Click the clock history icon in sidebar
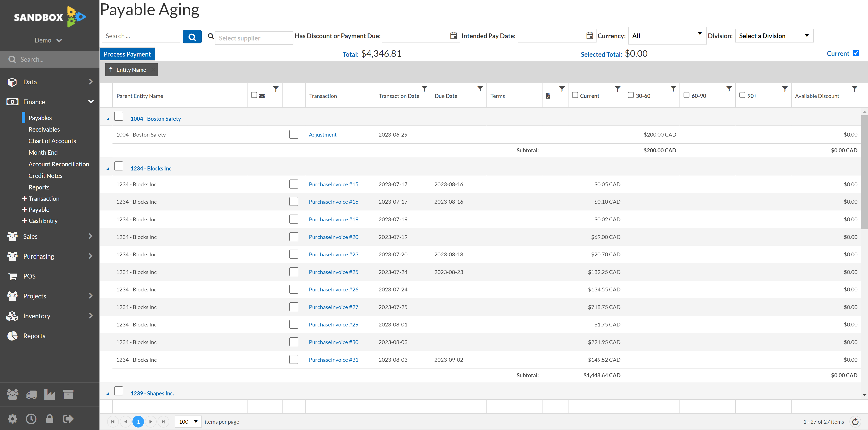This screenshot has height=430, width=868. [x=31, y=419]
